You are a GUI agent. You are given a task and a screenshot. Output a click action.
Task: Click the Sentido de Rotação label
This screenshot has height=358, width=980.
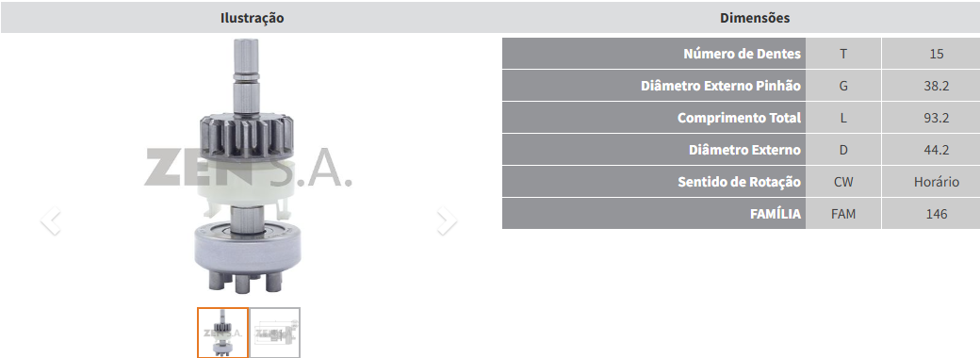pos(740,183)
